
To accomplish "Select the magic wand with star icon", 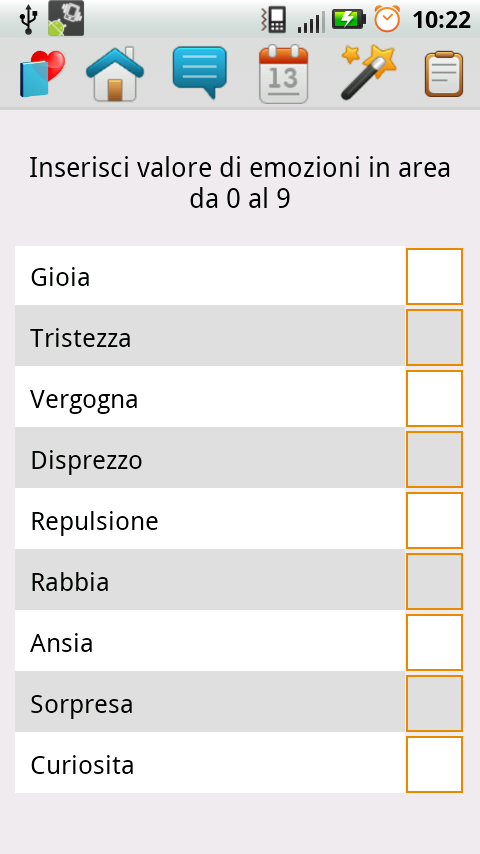I will [x=368, y=73].
